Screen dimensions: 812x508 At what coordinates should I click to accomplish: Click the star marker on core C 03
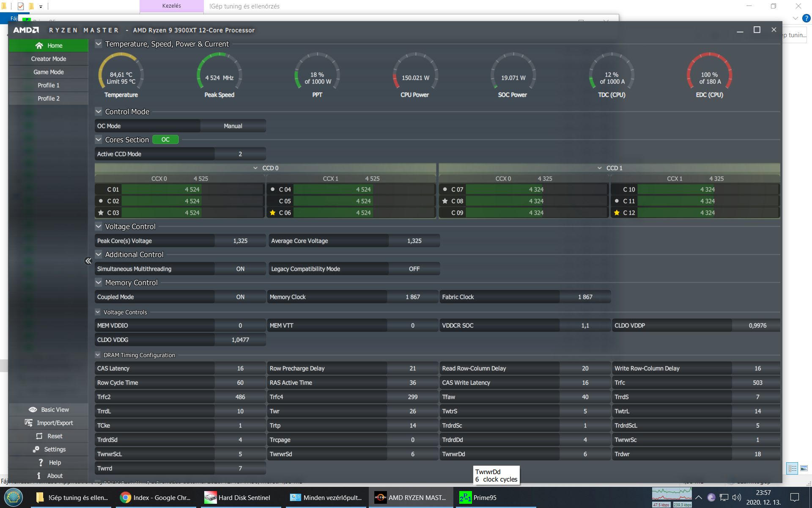pyautogui.click(x=101, y=213)
